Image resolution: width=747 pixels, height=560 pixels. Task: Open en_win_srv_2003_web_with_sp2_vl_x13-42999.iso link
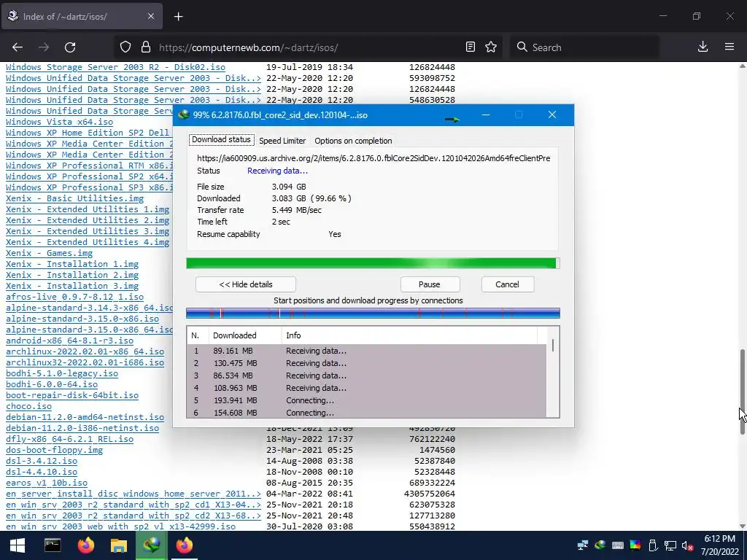click(121, 526)
